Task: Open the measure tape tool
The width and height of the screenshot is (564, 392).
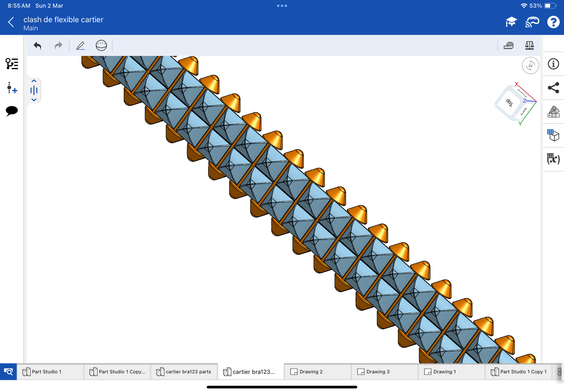Action: 508,46
